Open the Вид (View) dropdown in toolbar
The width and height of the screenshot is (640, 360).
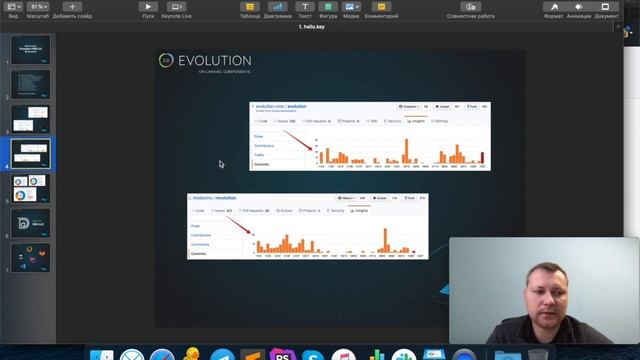(x=15, y=7)
